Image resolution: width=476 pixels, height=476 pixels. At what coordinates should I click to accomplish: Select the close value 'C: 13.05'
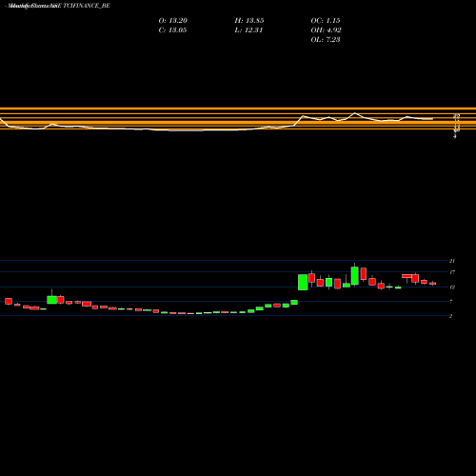pyautogui.click(x=172, y=30)
